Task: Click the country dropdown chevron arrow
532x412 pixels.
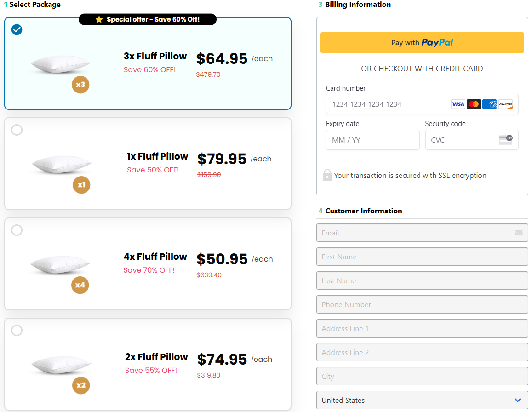Action: click(x=517, y=400)
